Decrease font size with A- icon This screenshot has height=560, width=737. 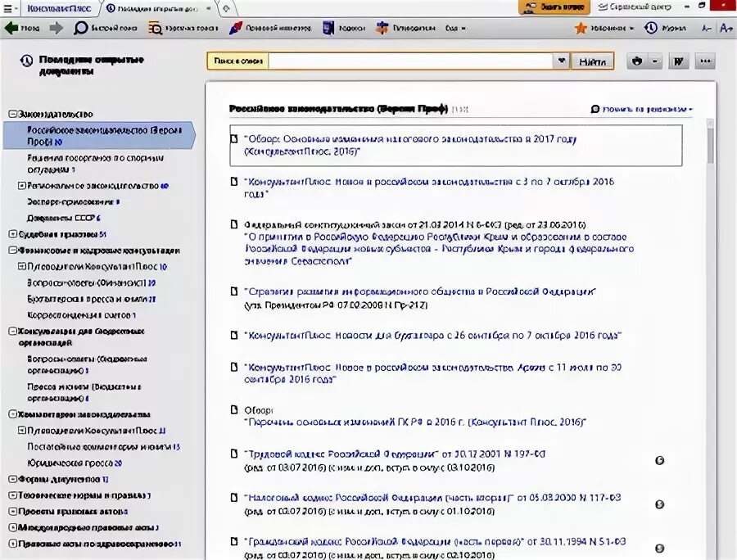(707, 28)
